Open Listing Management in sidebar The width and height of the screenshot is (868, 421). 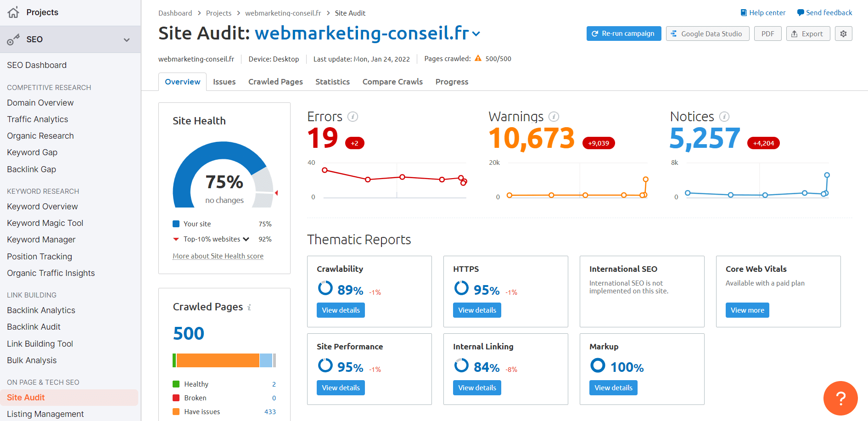45,414
